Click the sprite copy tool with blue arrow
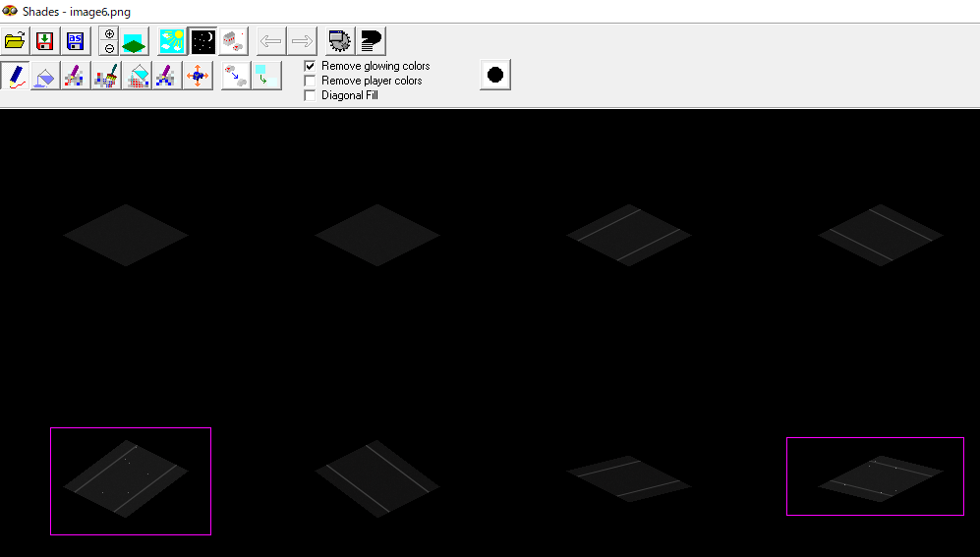 [236, 76]
